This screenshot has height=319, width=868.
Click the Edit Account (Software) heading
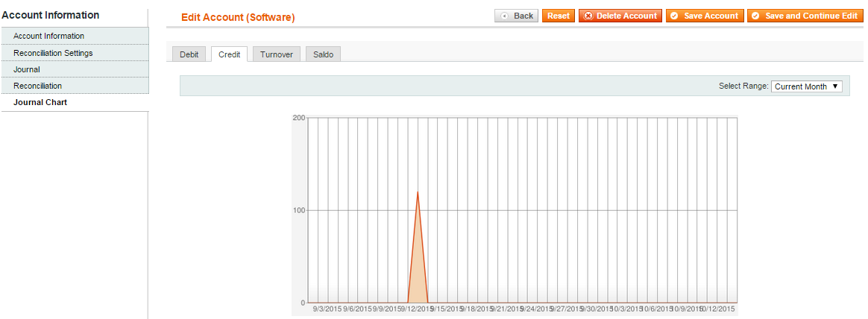[238, 17]
